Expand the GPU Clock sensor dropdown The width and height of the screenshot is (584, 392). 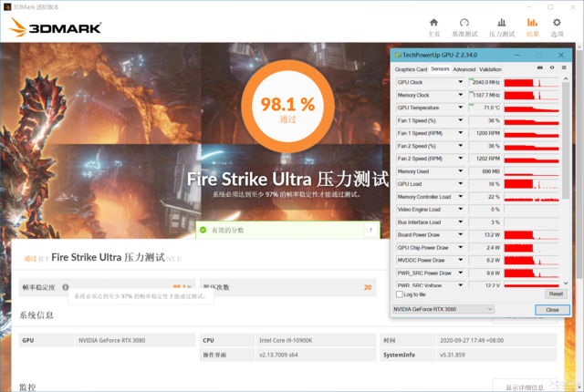click(461, 82)
